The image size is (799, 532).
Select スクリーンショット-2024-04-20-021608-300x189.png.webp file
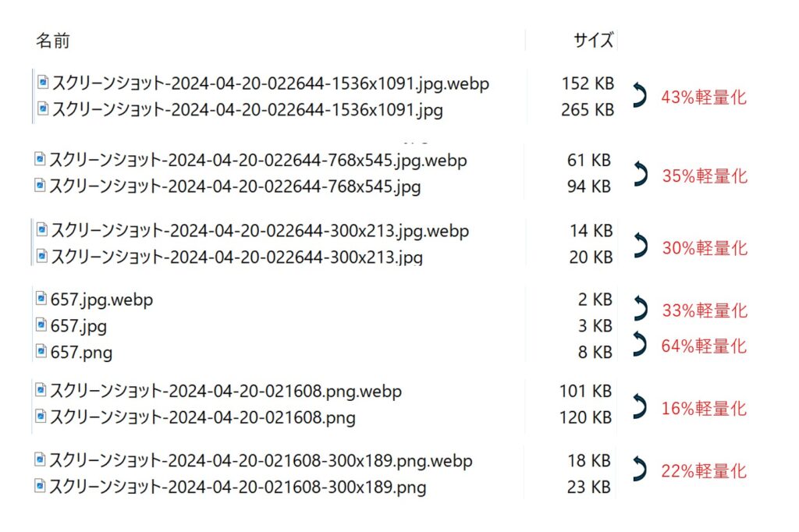click(261, 461)
